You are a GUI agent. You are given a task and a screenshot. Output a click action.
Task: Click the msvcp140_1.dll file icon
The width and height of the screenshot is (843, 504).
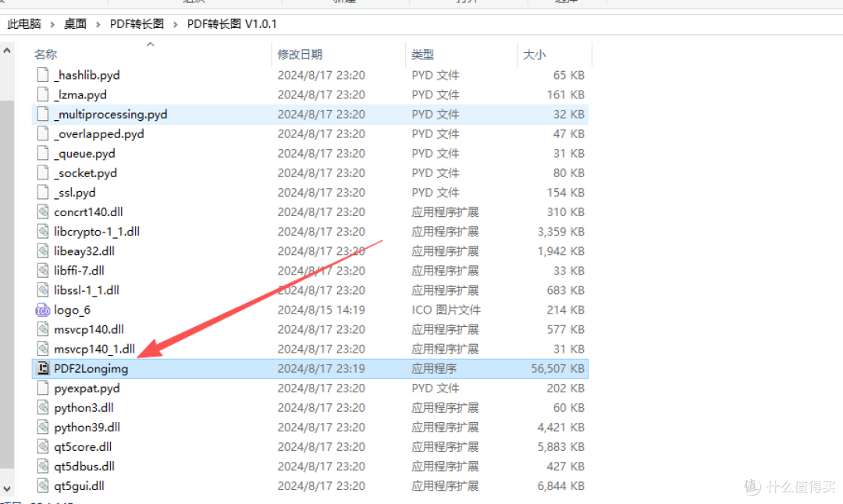tap(43, 349)
